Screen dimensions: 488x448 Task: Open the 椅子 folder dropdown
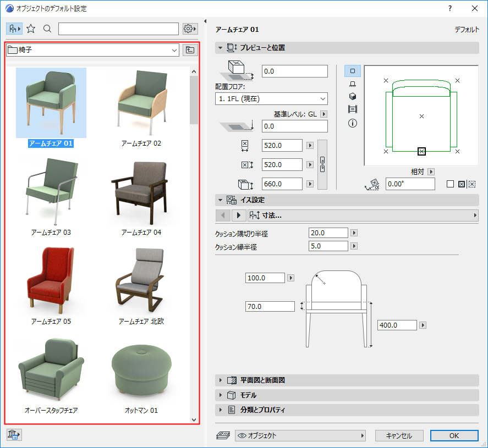(x=92, y=50)
